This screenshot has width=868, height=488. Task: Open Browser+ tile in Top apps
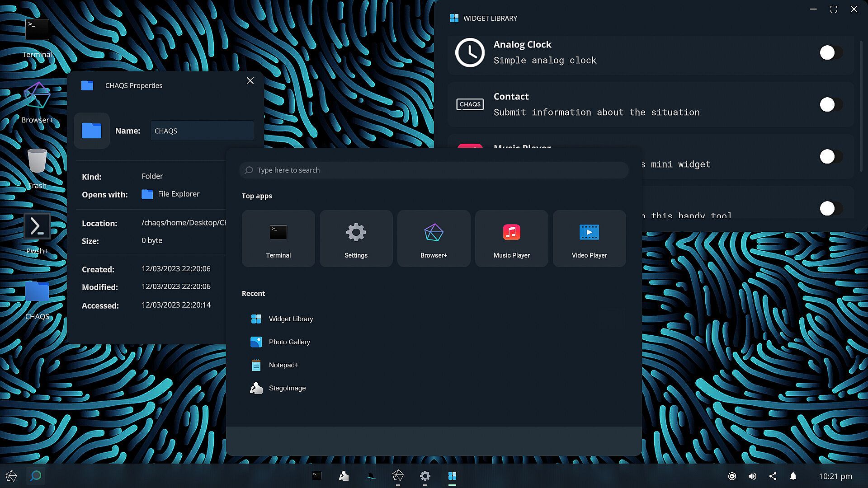(434, 239)
